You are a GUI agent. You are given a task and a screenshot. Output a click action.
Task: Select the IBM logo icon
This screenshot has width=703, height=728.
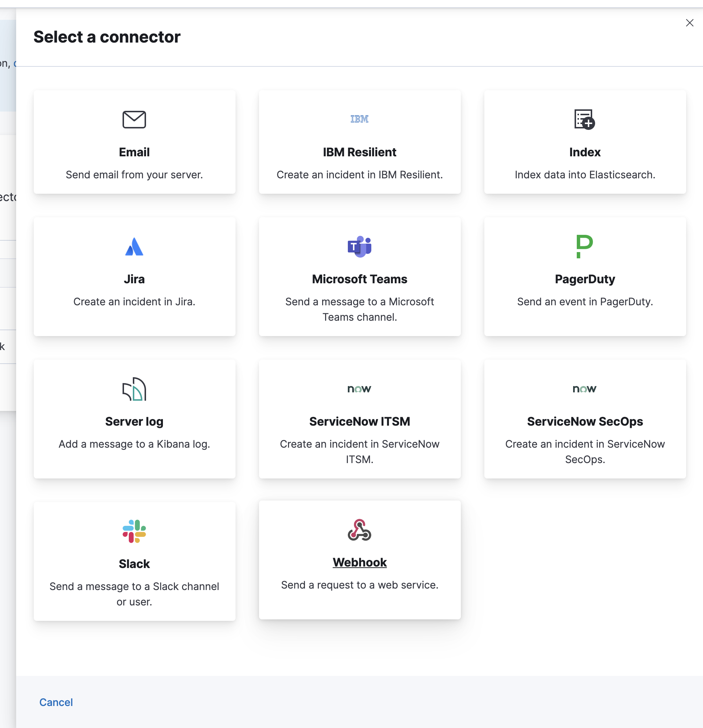pyautogui.click(x=359, y=119)
